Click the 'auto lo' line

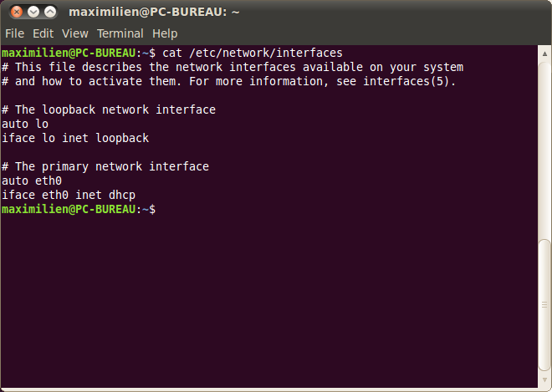tap(25, 124)
